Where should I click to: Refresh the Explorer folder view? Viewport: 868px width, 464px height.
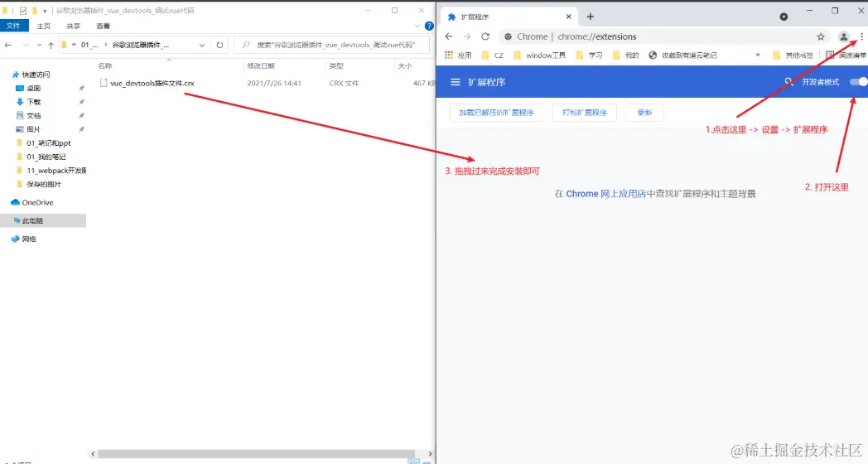pyautogui.click(x=219, y=45)
